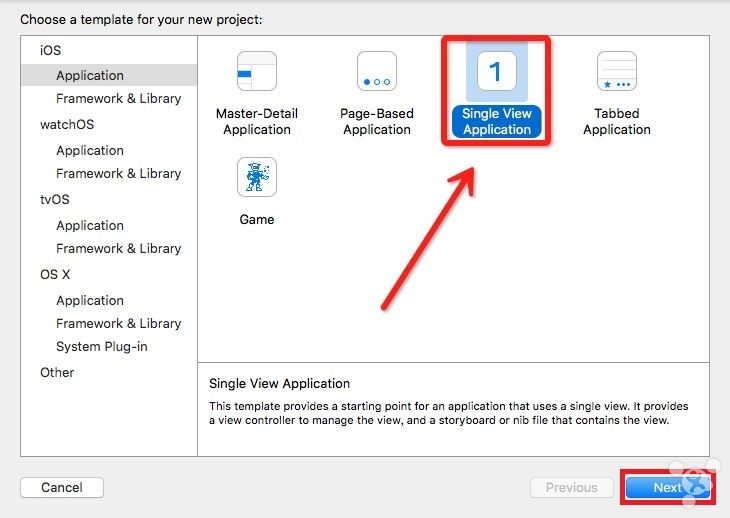Select Application under iOS in sidebar
The image size is (730, 518).
[x=90, y=75]
